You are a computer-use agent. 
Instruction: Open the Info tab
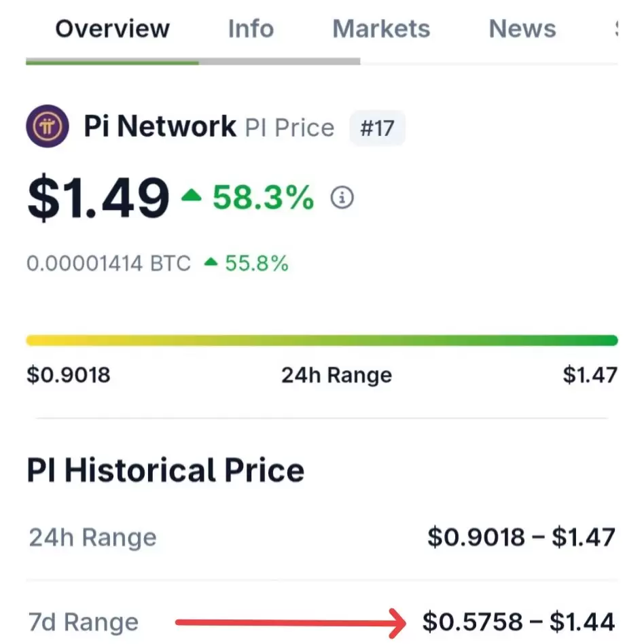point(251,29)
